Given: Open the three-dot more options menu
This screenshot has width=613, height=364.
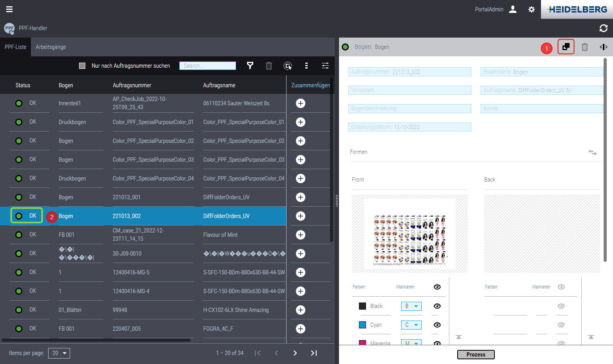Looking at the screenshot, I should [x=306, y=66].
